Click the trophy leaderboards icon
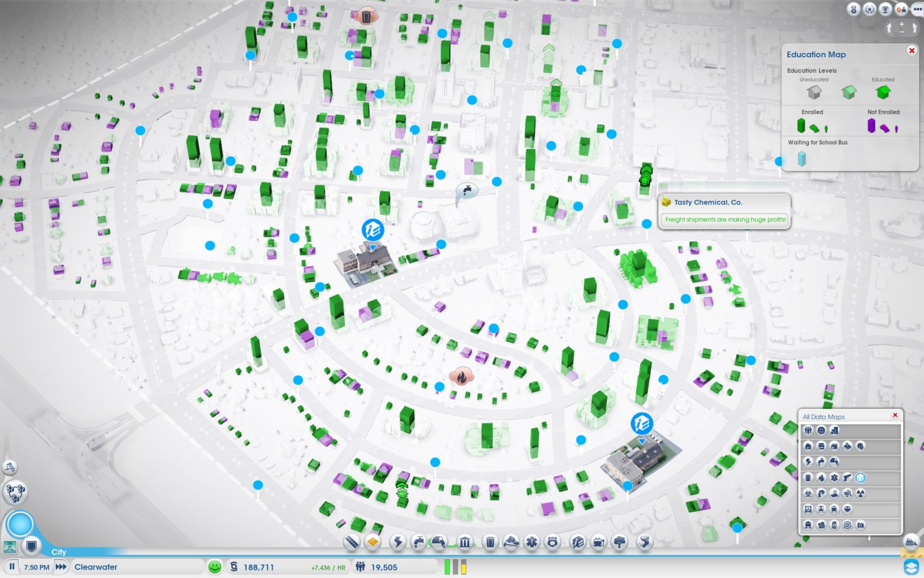This screenshot has height=578, width=924. coord(885,9)
